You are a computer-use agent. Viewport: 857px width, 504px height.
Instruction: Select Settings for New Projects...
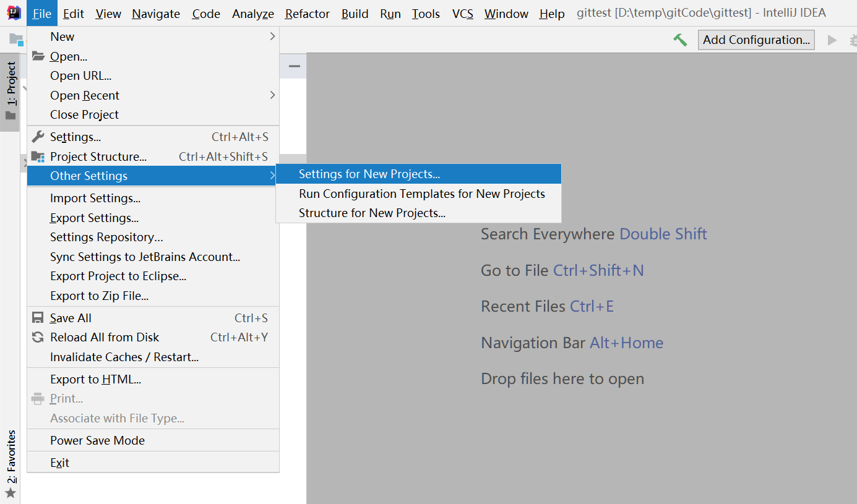(418, 174)
